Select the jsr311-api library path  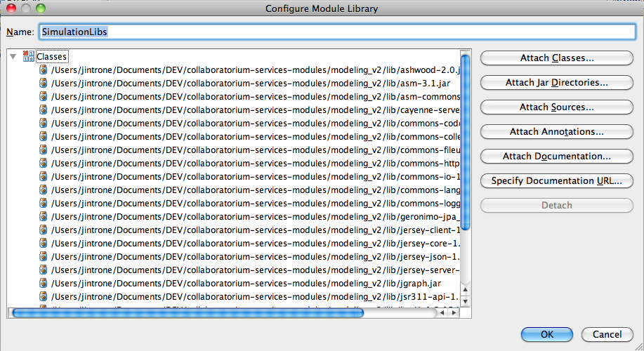pyautogui.click(x=255, y=297)
